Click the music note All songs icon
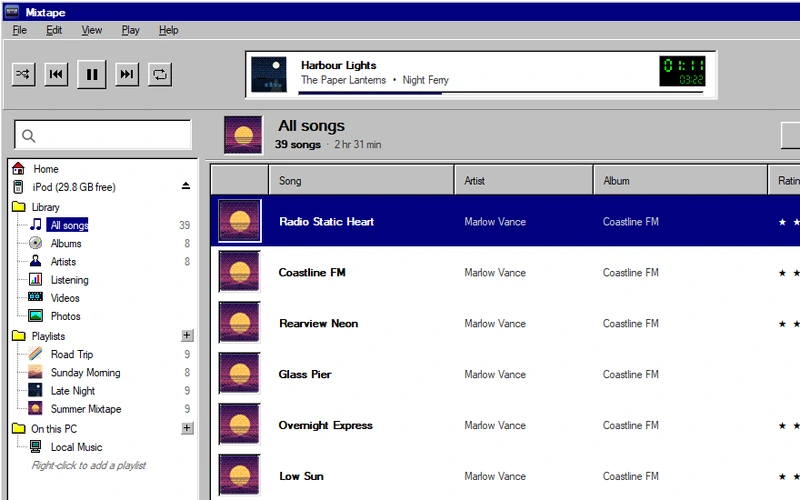 point(36,224)
